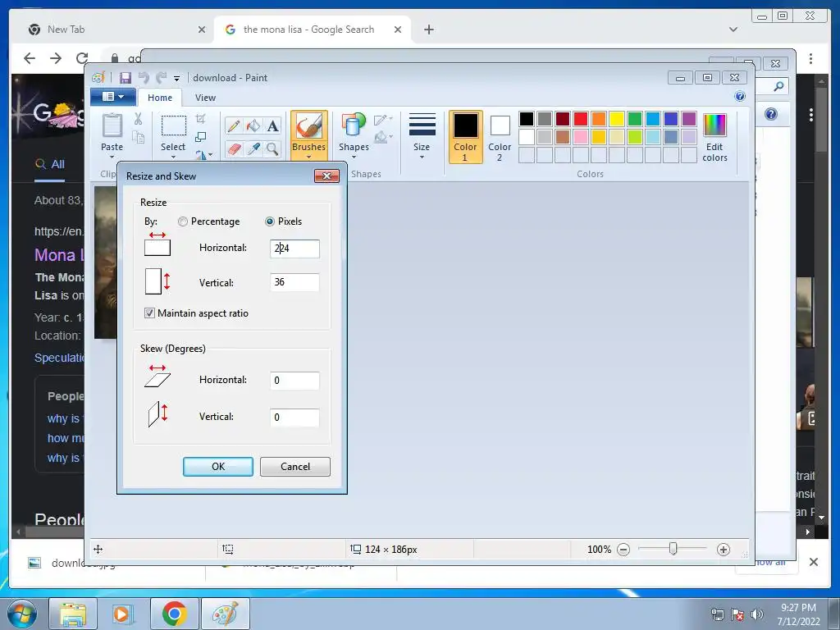Select the Fill with color bucket tool

253,126
